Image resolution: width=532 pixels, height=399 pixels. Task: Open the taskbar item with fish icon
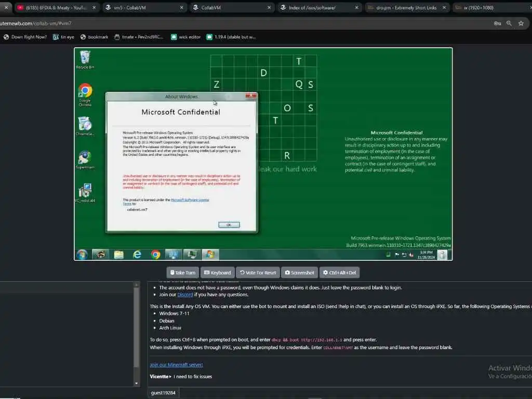coord(100,255)
